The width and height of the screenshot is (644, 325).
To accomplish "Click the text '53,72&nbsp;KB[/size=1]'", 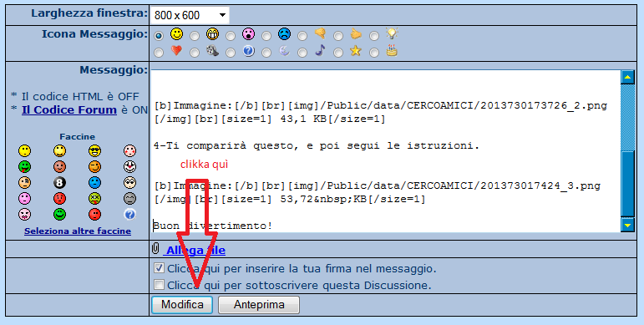I will [x=352, y=200].
